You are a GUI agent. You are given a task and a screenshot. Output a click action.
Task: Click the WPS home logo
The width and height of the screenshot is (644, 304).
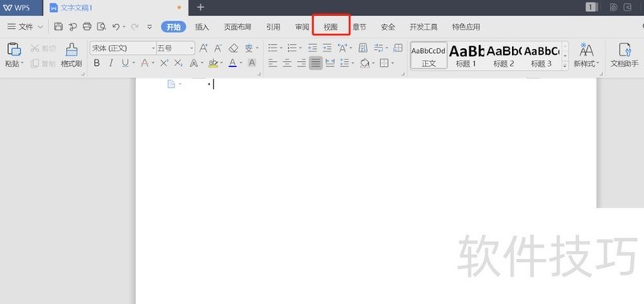[17, 7]
